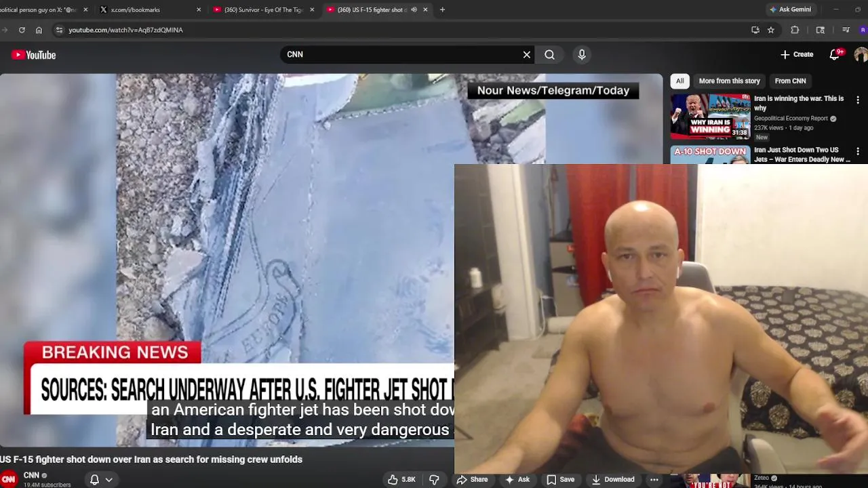Select From CNN filter chip
The height and width of the screenshot is (488, 868).
790,81
